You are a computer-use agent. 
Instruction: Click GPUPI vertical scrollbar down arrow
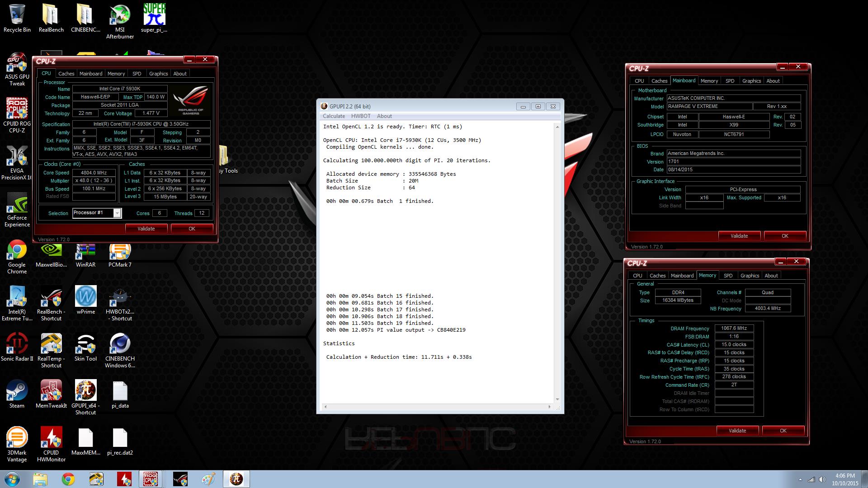tap(557, 399)
